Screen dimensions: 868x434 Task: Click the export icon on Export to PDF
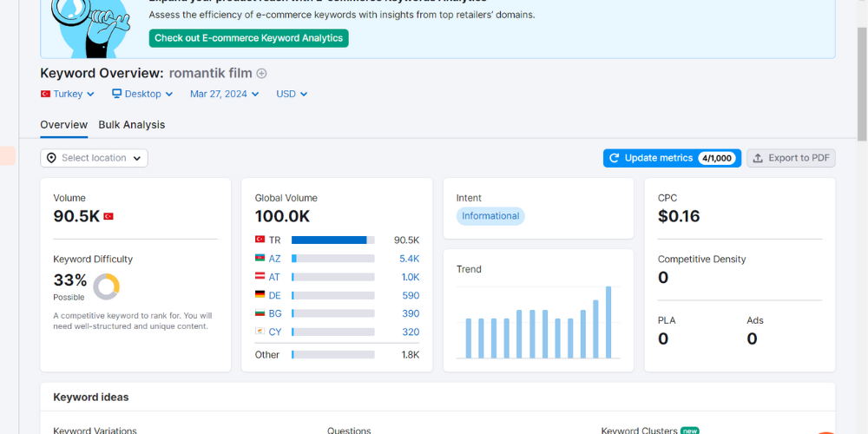pos(758,158)
